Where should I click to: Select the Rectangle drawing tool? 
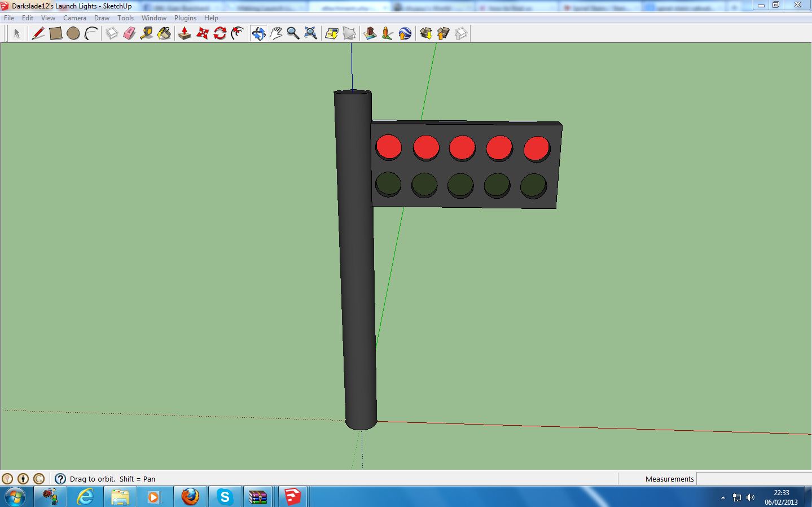(55, 34)
